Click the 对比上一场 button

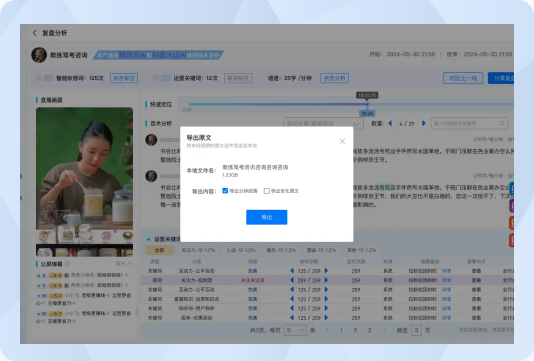tap(463, 78)
